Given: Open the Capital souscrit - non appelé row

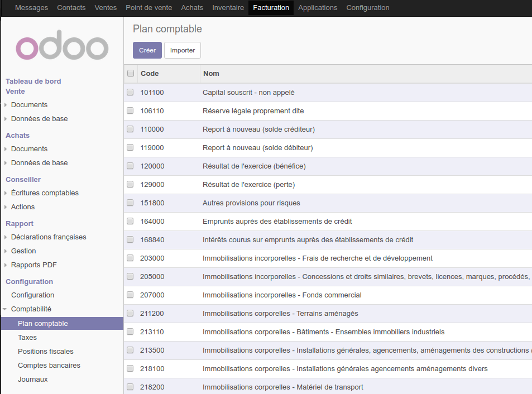Looking at the screenshot, I should 248,93.
